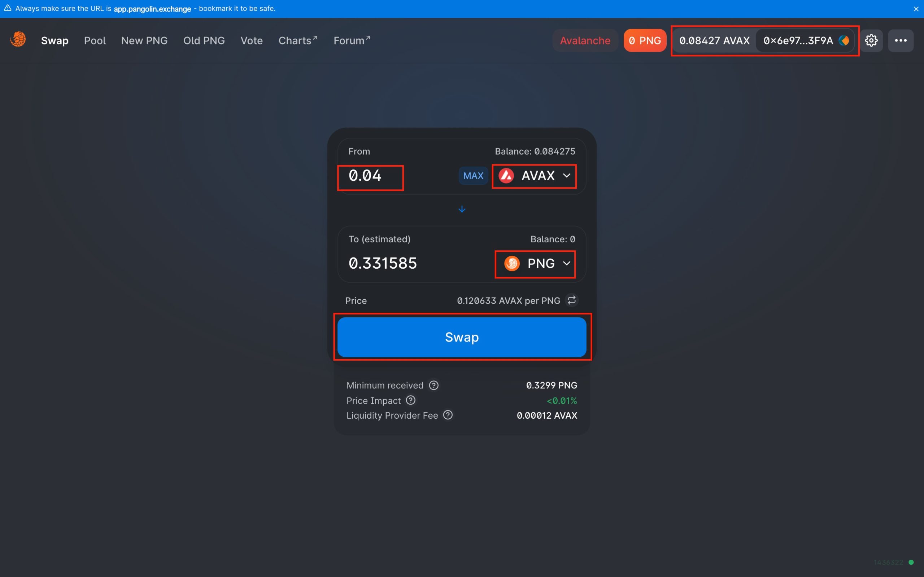Open the settings gear icon
Image resolution: width=924 pixels, height=577 pixels.
click(871, 40)
